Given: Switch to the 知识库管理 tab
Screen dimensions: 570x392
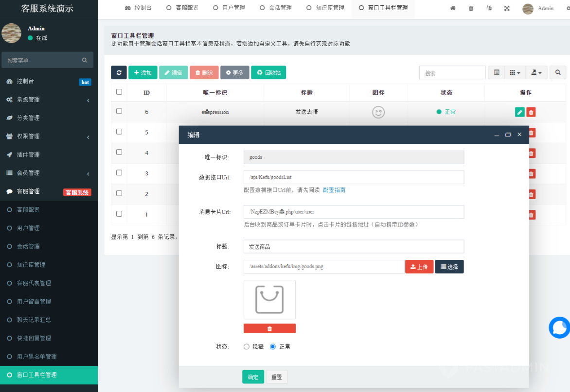Looking at the screenshot, I should [x=325, y=8].
